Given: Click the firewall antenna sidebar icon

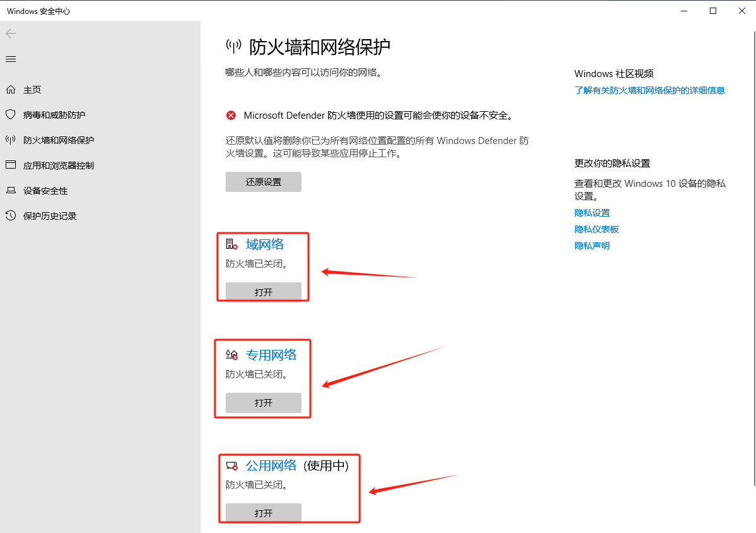Looking at the screenshot, I should coord(11,140).
